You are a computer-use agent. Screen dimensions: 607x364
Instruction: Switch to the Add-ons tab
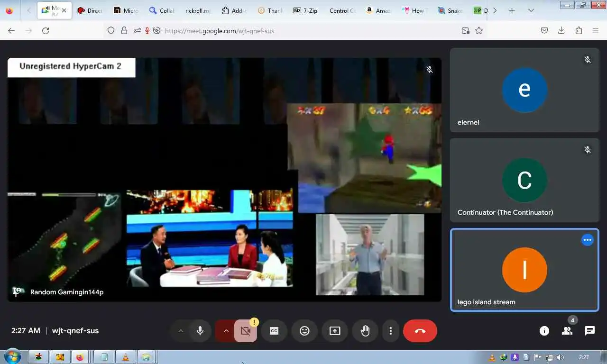[x=233, y=10]
